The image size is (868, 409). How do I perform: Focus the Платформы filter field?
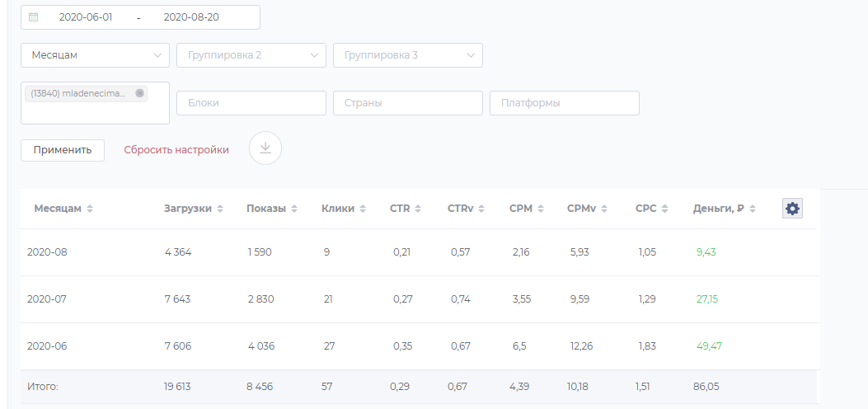(565, 103)
